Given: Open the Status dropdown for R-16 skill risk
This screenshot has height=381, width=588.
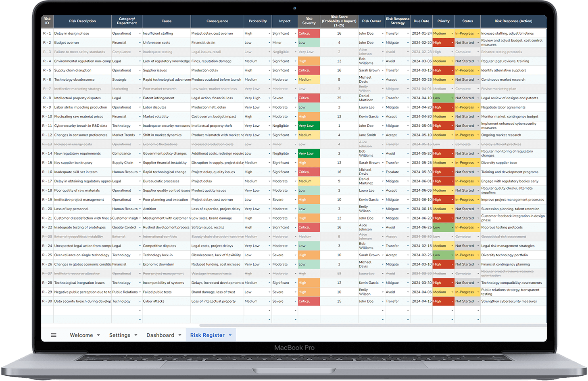Looking at the screenshot, I should coord(478,172).
